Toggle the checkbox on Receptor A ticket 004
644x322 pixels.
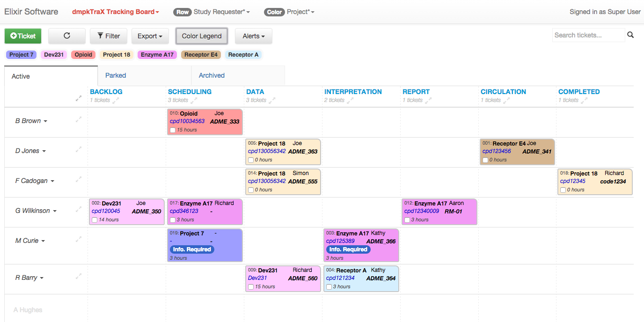(x=329, y=287)
